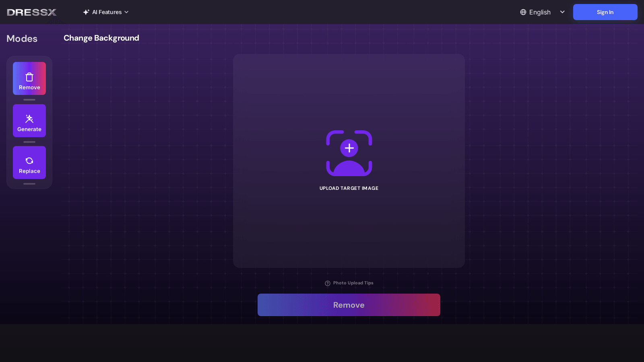Select the Generate mode

tap(29, 121)
